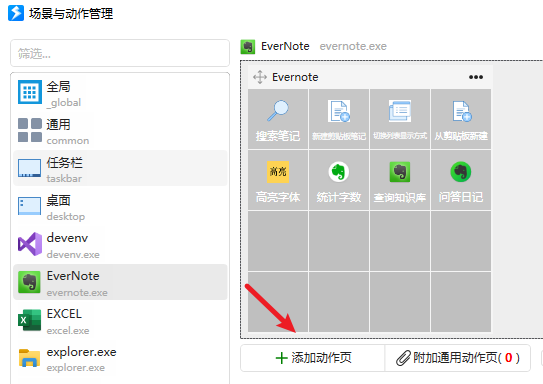The height and width of the screenshot is (384, 543).
Task: Open the 任务栏 taskbar scene
Action: (x=120, y=169)
